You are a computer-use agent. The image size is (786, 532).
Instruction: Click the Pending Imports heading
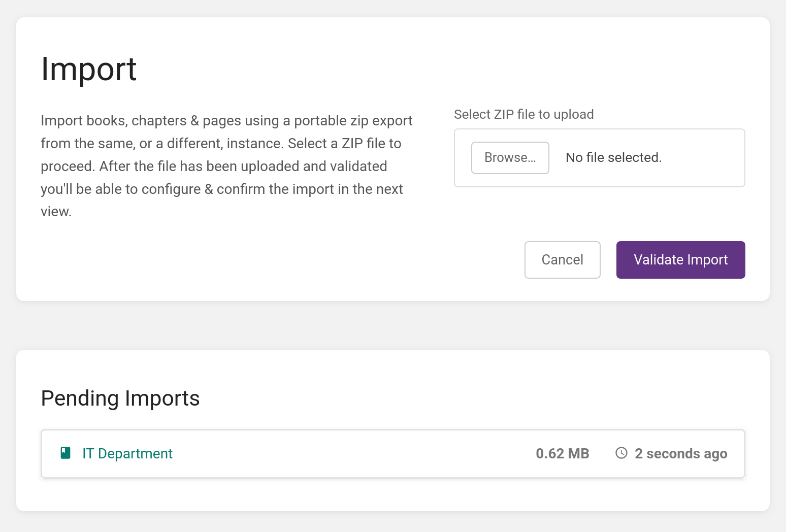(120, 398)
